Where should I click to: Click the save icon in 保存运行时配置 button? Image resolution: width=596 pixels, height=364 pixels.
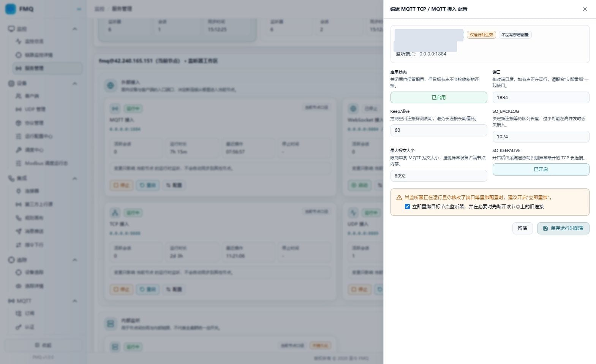click(x=545, y=228)
